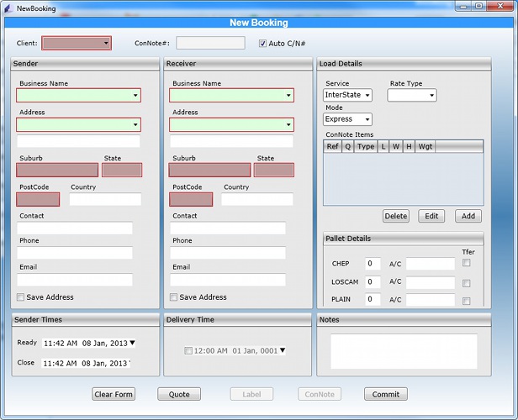518x420 pixels.
Task: Click the Q column header
Action: pos(347,146)
